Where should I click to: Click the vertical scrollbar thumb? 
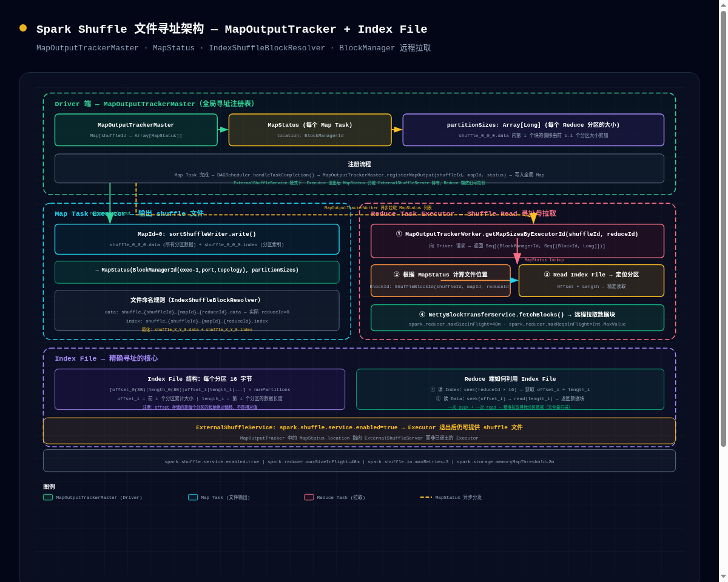coord(723,229)
